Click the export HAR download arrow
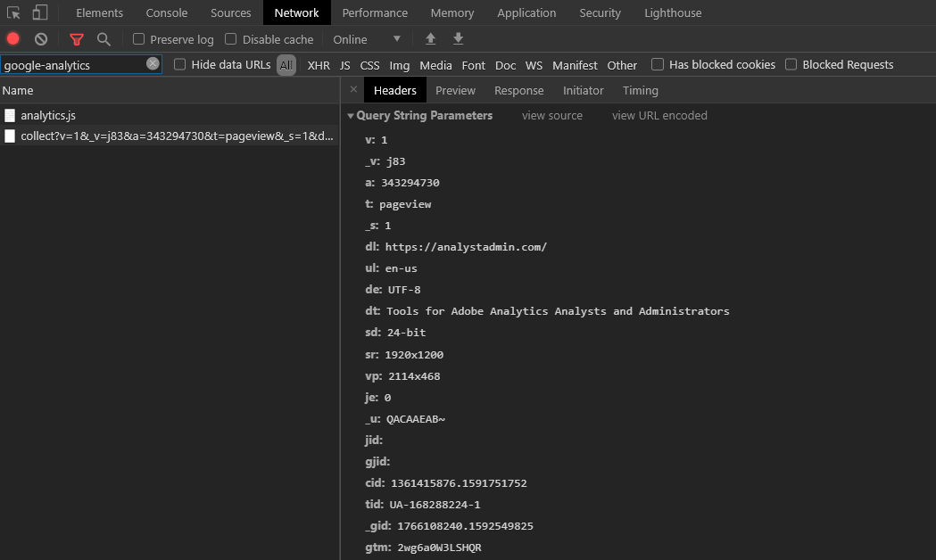 point(458,39)
